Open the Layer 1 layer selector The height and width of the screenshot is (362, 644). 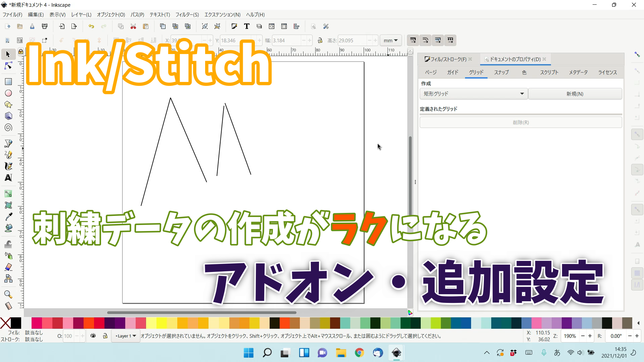coord(126,336)
